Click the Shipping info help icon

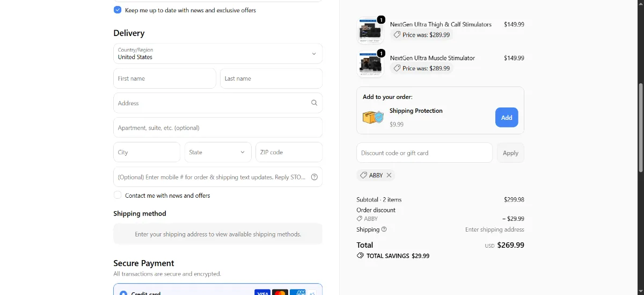(x=384, y=229)
